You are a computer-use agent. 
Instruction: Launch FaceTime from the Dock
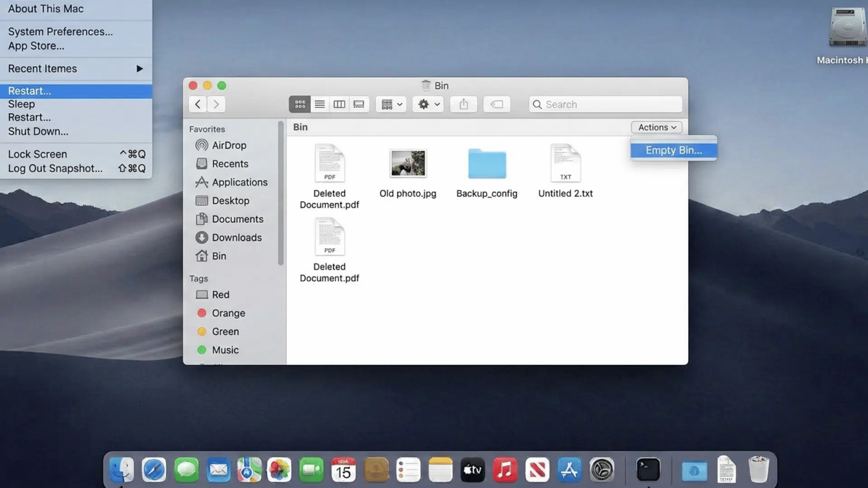pyautogui.click(x=311, y=470)
